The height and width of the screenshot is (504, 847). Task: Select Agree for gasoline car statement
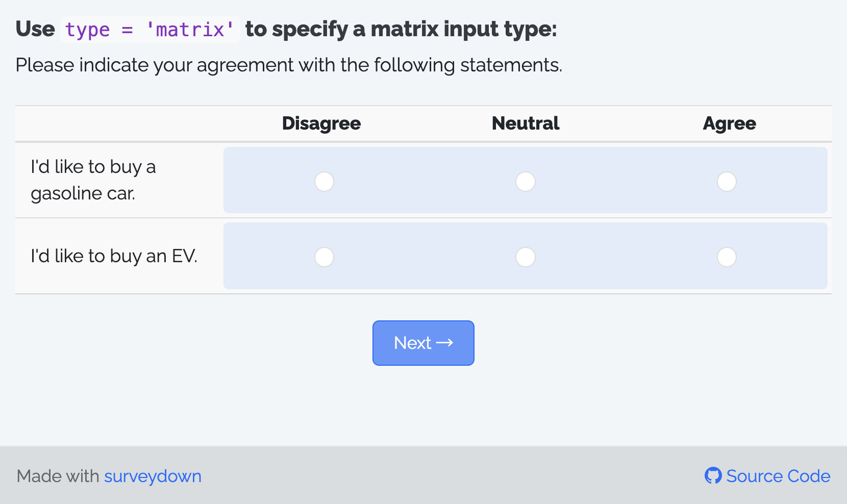point(727,182)
